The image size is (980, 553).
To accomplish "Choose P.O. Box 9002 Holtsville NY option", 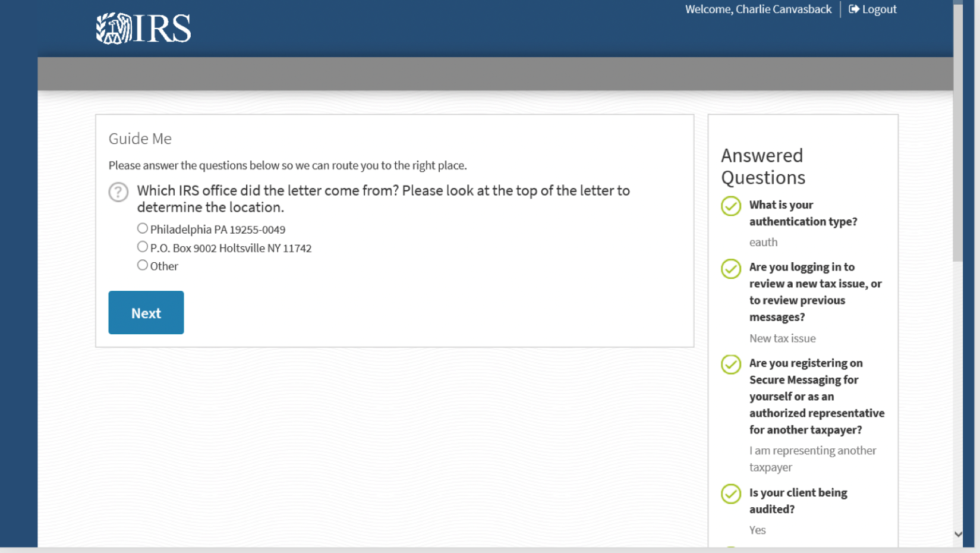I will pyautogui.click(x=143, y=247).
